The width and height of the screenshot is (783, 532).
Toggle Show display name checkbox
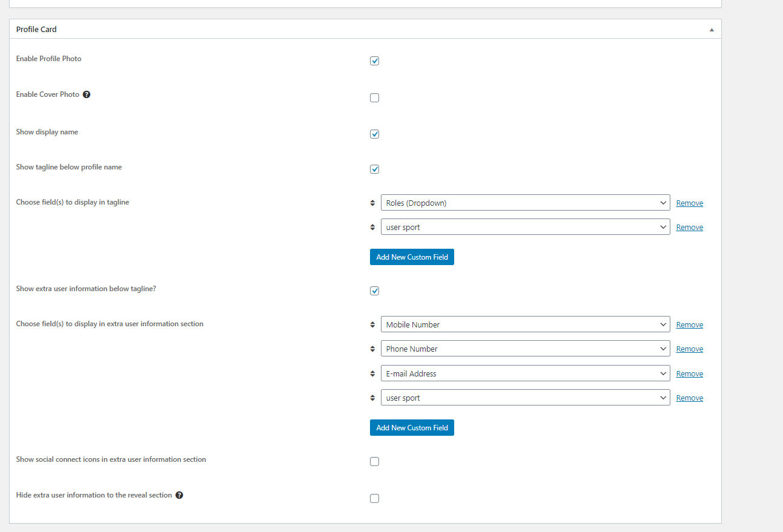(374, 134)
